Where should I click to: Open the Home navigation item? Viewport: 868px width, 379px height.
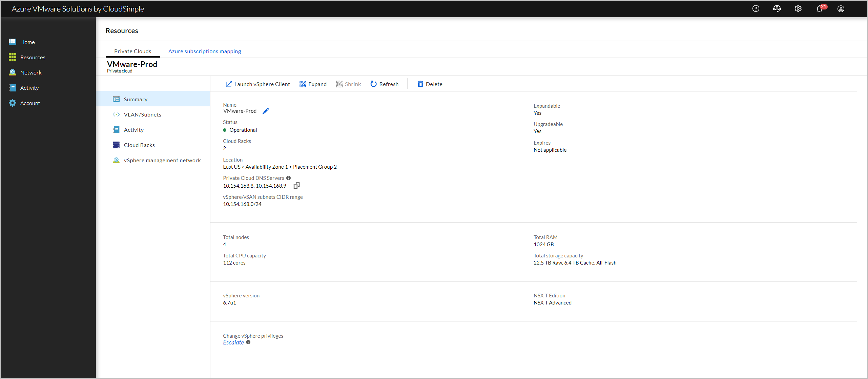(27, 42)
